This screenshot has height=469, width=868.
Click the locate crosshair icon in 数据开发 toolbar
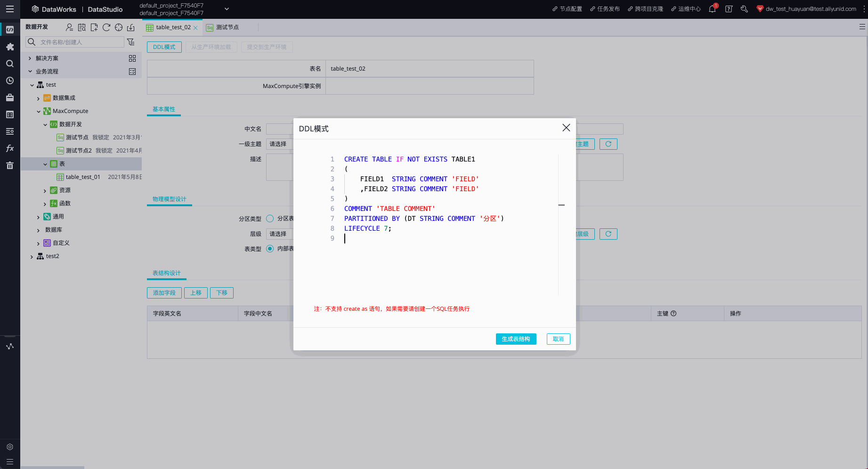[x=119, y=27]
